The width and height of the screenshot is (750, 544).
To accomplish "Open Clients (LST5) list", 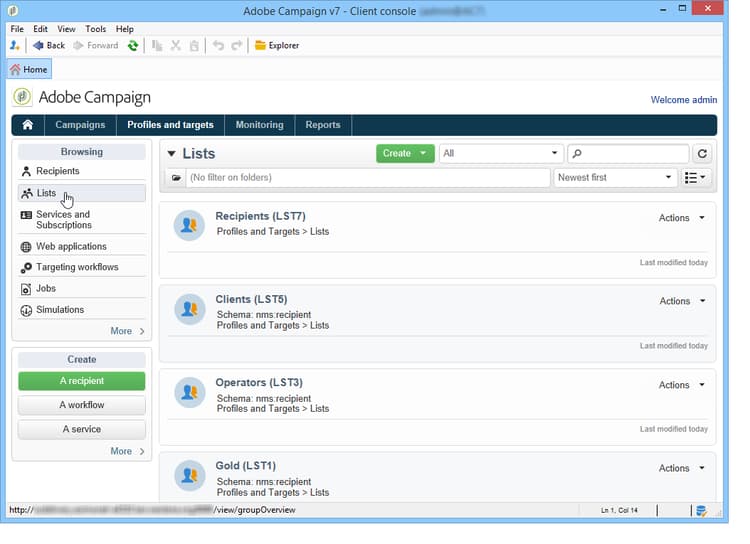I will [x=251, y=300].
